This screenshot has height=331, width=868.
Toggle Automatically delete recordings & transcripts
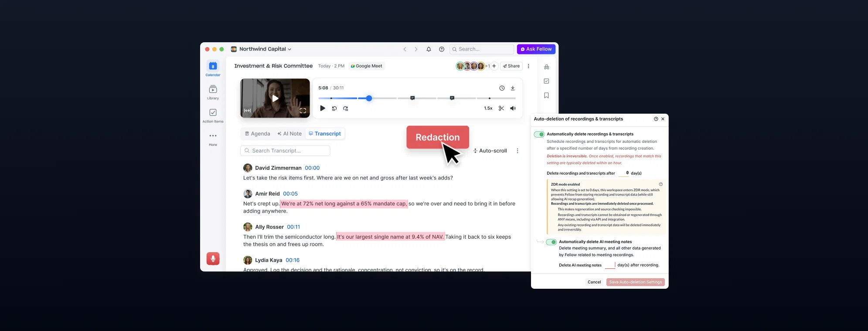click(x=539, y=134)
